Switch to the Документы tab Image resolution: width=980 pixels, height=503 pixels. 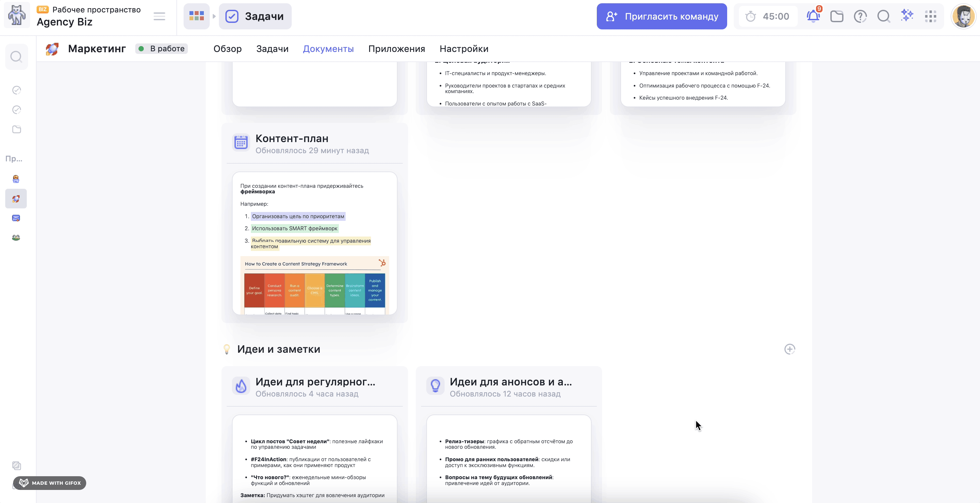(328, 49)
